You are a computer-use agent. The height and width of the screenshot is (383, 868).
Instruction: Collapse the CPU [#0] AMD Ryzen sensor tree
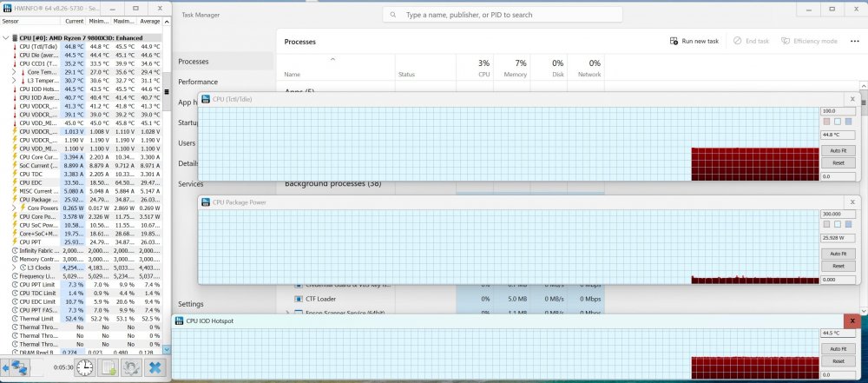click(x=6, y=38)
